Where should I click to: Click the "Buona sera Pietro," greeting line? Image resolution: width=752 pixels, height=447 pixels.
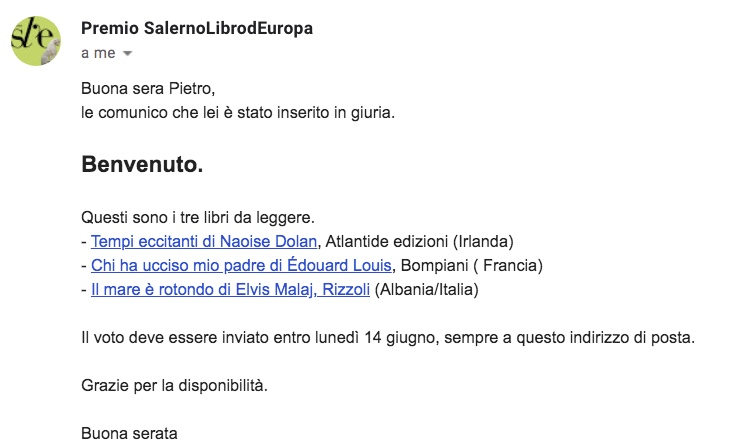tap(148, 88)
